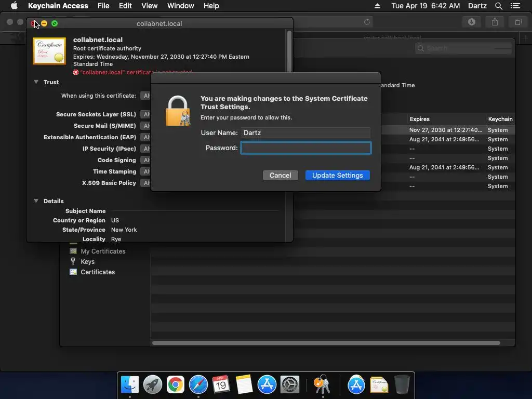Open the Time Stamping dropdown

click(x=145, y=171)
